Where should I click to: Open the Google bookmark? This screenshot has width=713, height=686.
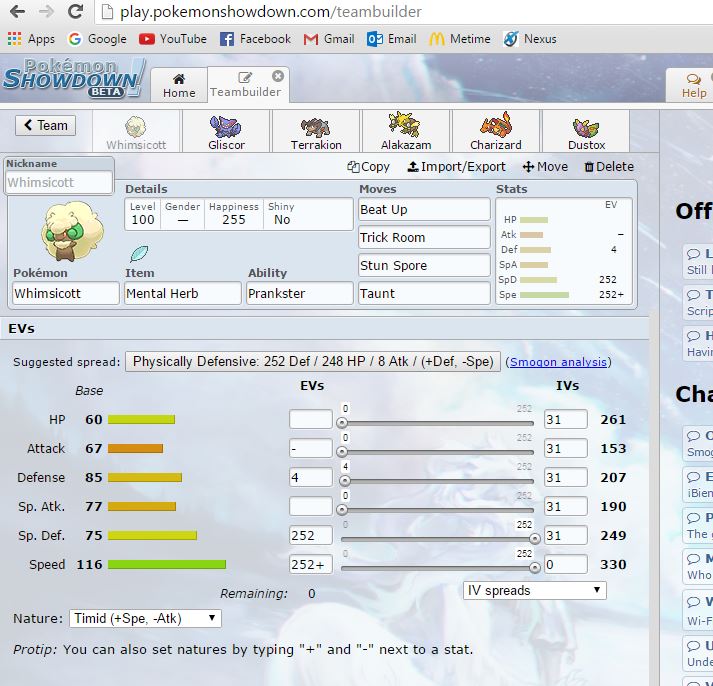97,39
